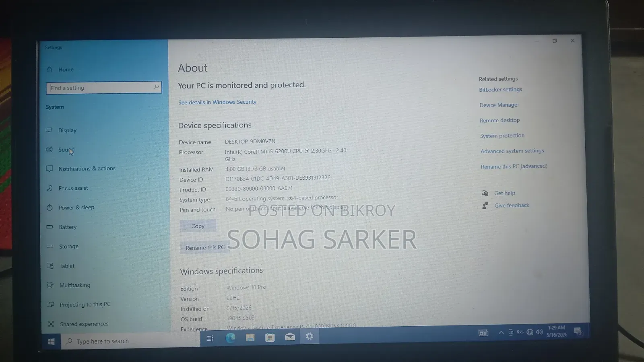Viewport: 644px width, 362px height.
Task: Open System protection link
Action: [502, 136]
